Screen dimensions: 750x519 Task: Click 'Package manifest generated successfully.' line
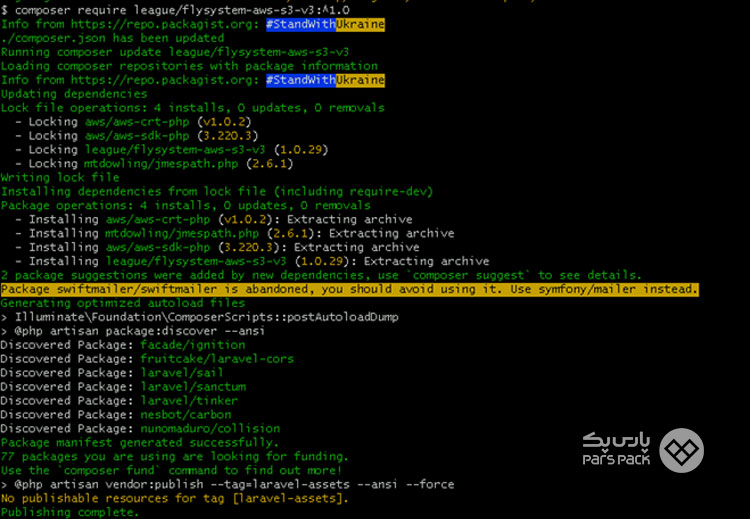[x=140, y=442]
